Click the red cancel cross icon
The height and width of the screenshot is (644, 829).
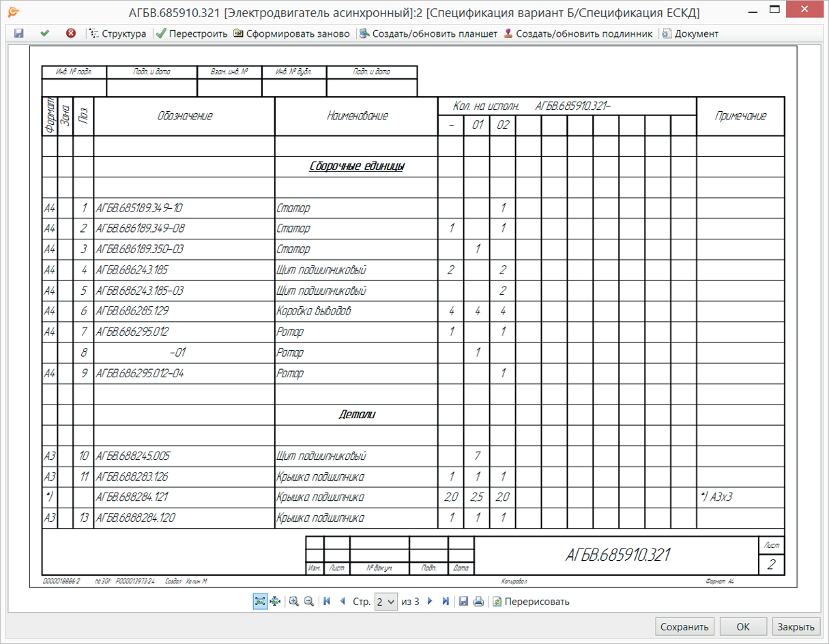point(71,33)
